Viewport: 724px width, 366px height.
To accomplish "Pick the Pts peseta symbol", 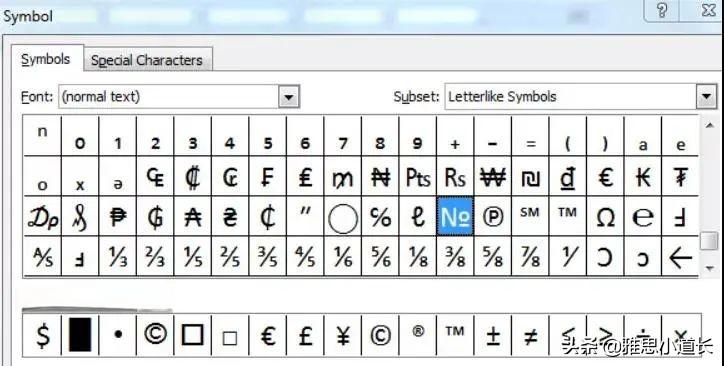I will 418,176.
